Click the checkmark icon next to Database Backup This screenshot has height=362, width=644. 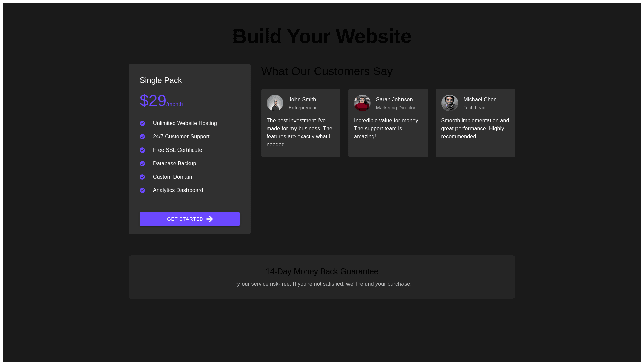point(142,164)
